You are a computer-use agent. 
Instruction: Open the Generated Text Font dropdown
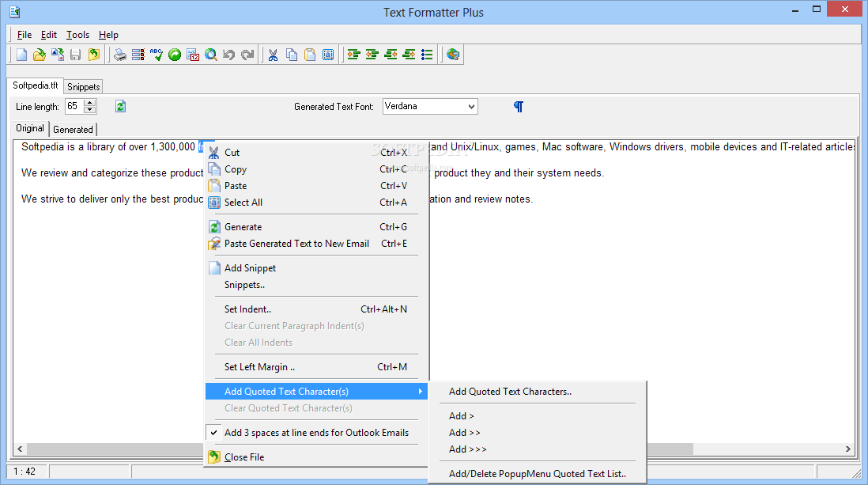(x=471, y=106)
